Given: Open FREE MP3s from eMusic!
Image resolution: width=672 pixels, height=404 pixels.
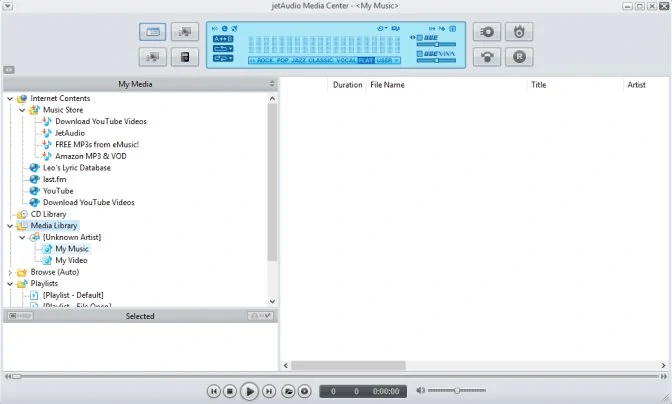Looking at the screenshot, I should tap(97, 145).
